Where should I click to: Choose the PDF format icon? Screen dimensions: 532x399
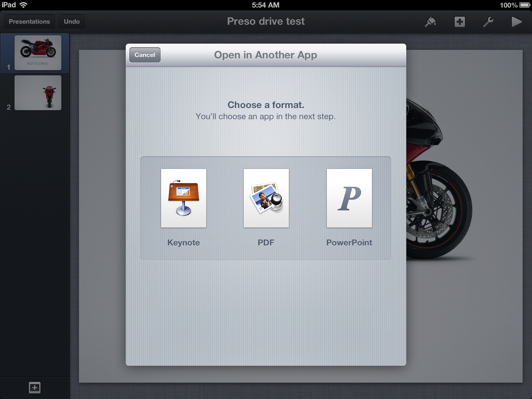coord(266,198)
